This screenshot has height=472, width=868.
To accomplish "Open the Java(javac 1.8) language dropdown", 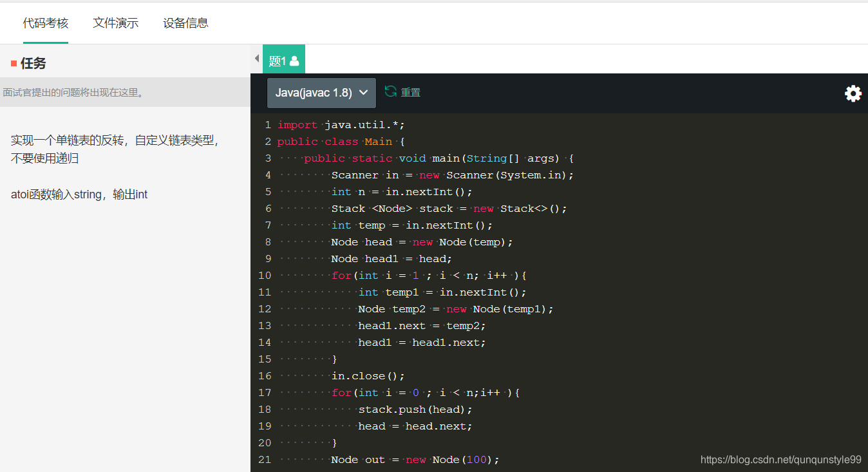I will click(321, 93).
